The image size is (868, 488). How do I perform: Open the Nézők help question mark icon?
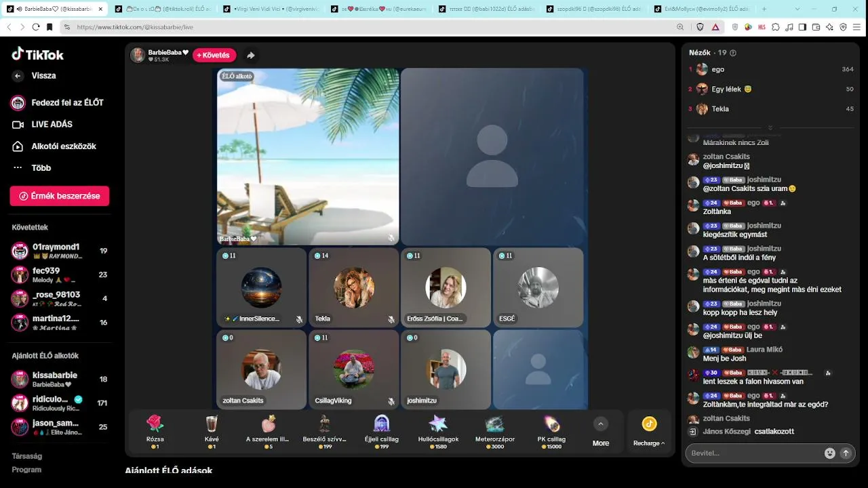point(732,53)
